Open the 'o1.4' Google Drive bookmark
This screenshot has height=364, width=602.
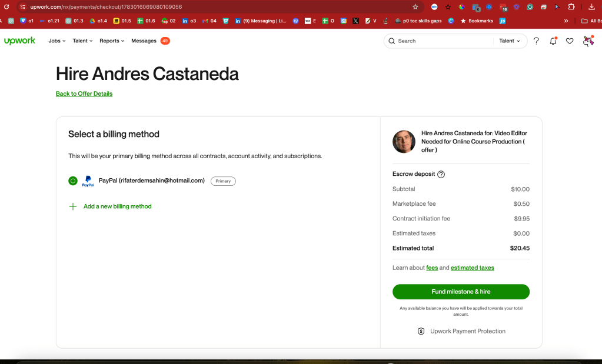pos(98,21)
